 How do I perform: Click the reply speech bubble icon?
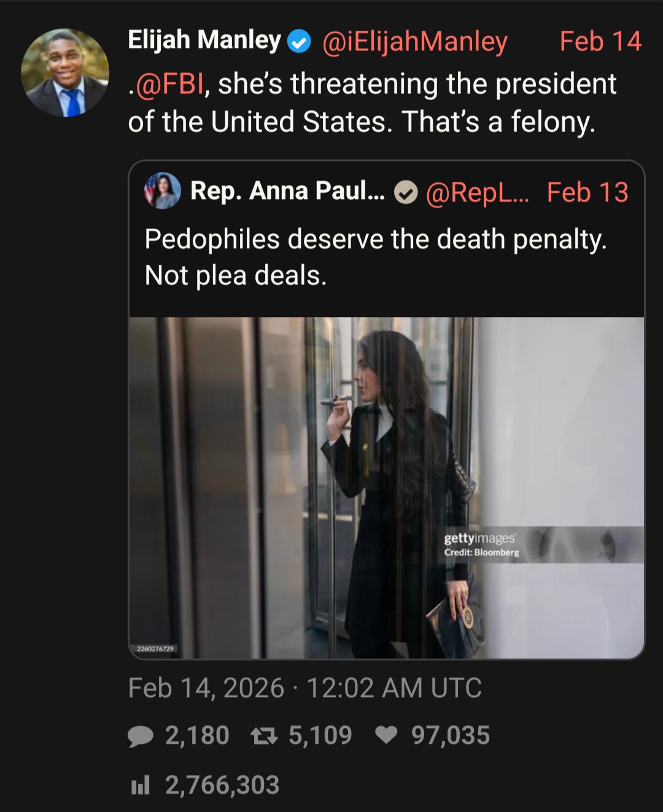tap(141, 736)
